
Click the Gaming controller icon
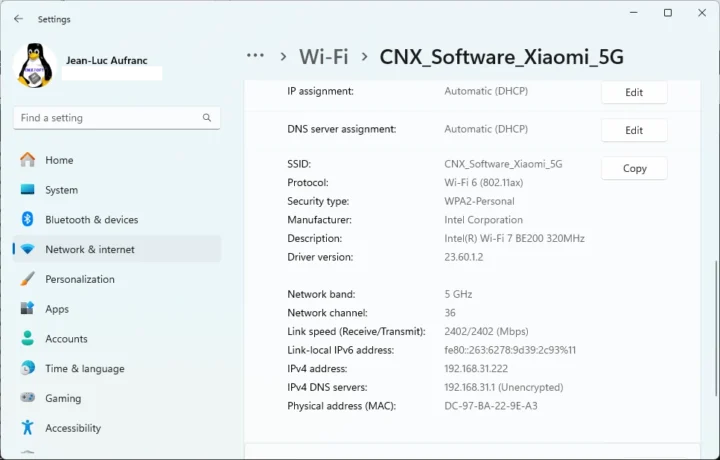tap(28, 398)
